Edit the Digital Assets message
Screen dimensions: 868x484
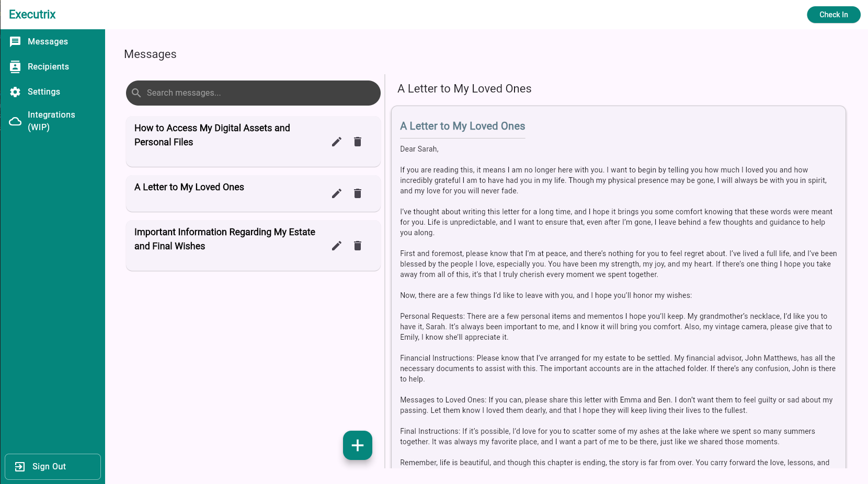click(337, 142)
